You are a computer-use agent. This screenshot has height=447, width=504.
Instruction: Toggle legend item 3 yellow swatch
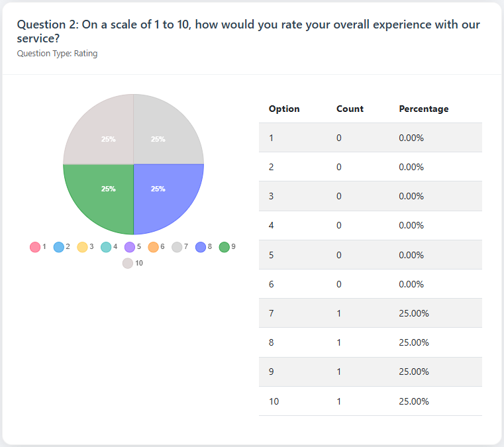[82, 247]
